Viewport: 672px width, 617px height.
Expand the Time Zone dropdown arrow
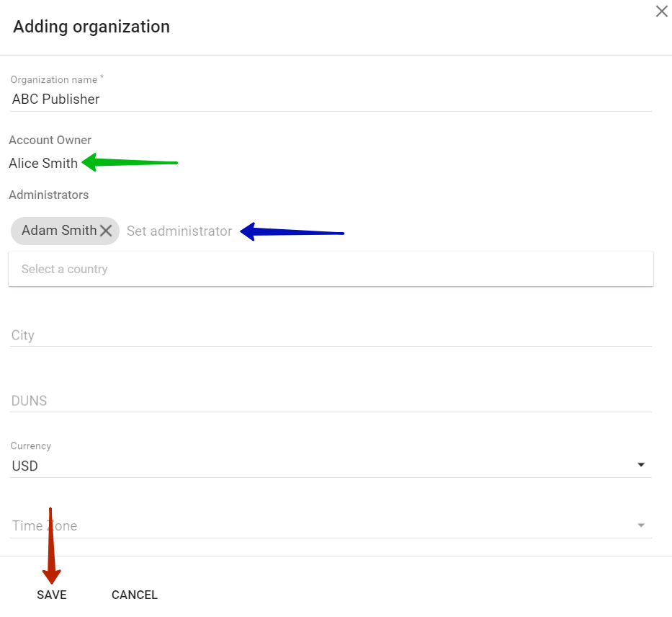[641, 526]
